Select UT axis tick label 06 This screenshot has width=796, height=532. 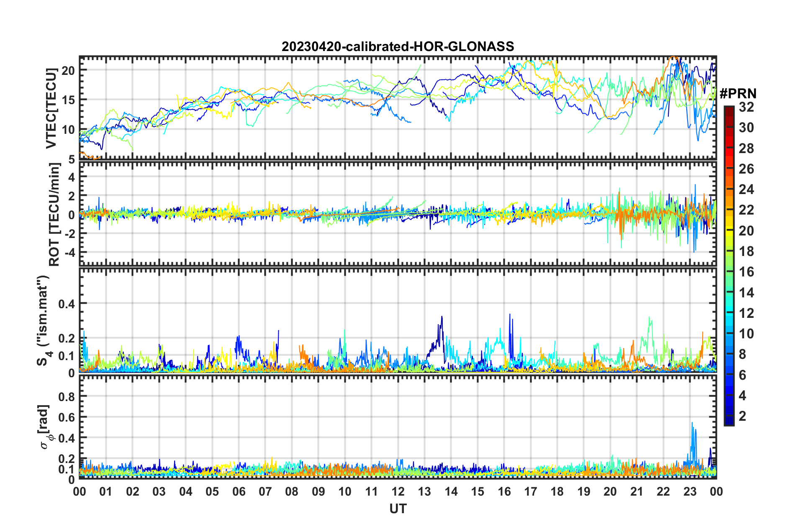point(239,491)
